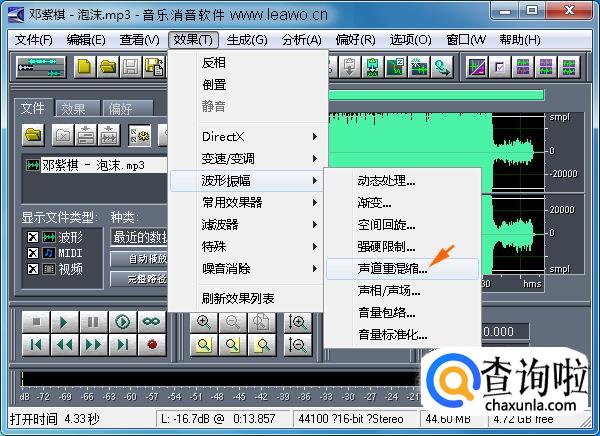Screen dimensions: 600x436
Task: Open file using main toolbar folder icon
Action: tap(108, 67)
